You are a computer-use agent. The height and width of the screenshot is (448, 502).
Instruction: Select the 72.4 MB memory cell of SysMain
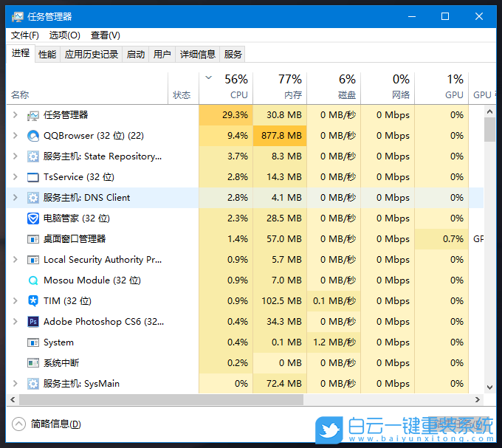(x=280, y=383)
